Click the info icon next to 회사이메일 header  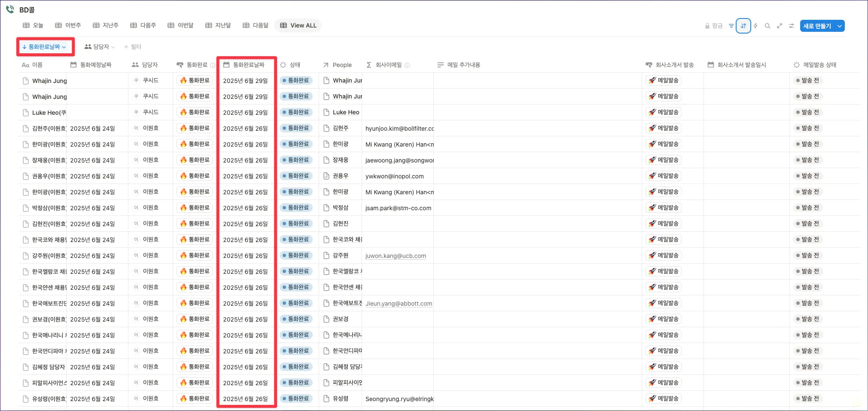click(x=407, y=65)
